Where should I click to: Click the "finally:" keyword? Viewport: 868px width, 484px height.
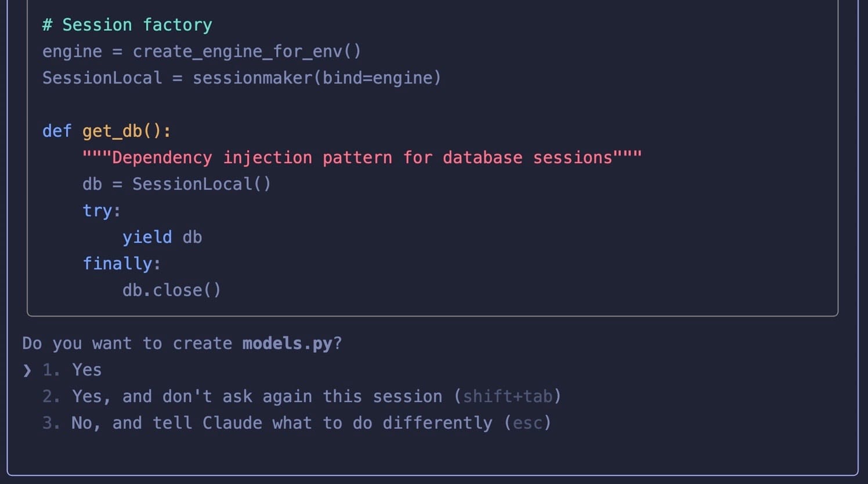pos(121,264)
